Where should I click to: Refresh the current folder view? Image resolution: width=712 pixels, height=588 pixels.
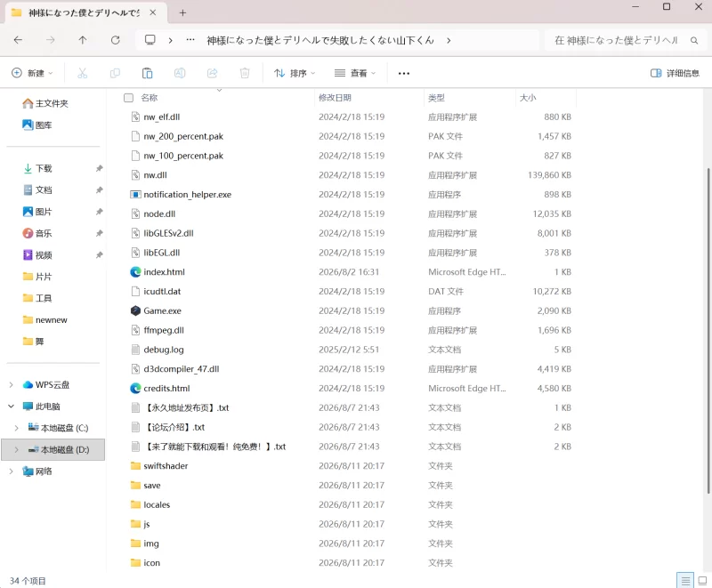point(116,40)
